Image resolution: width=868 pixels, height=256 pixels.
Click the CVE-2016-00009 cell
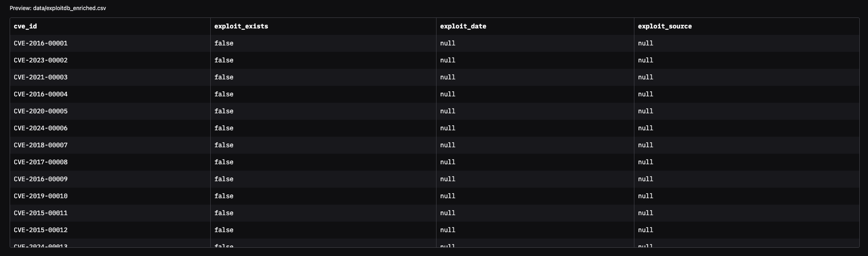point(41,179)
